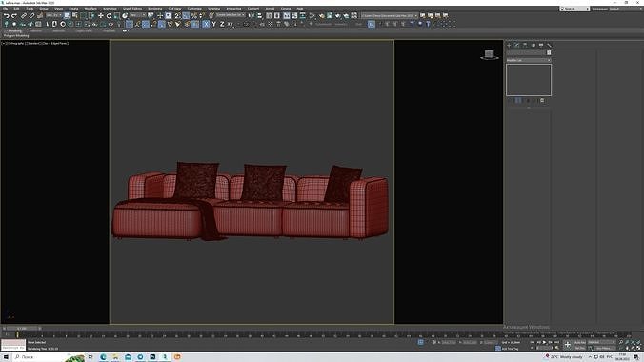
Task: Click the Zoom Extents navigation icon
Action: pyautogui.click(x=633, y=342)
